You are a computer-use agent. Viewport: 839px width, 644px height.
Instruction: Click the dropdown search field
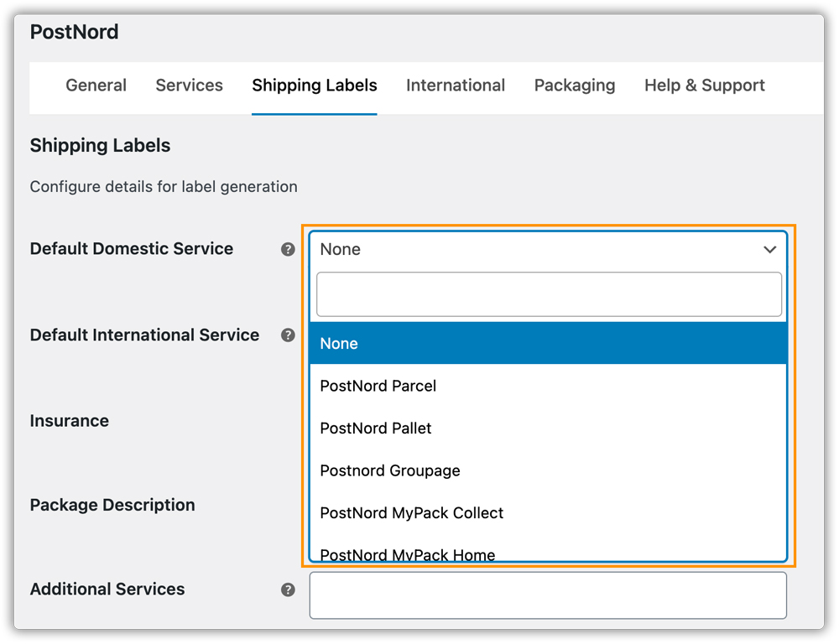coord(549,294)
